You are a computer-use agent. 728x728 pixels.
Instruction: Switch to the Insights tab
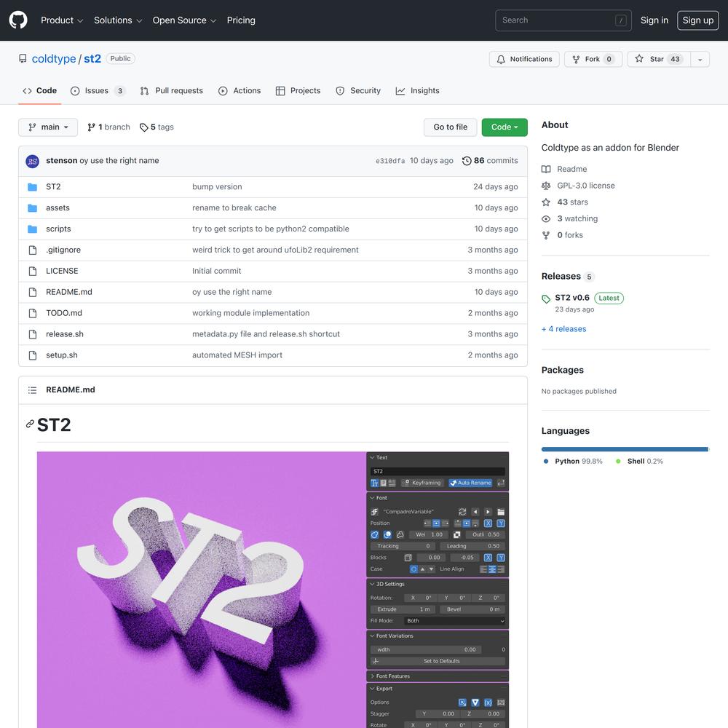[417, 90]
